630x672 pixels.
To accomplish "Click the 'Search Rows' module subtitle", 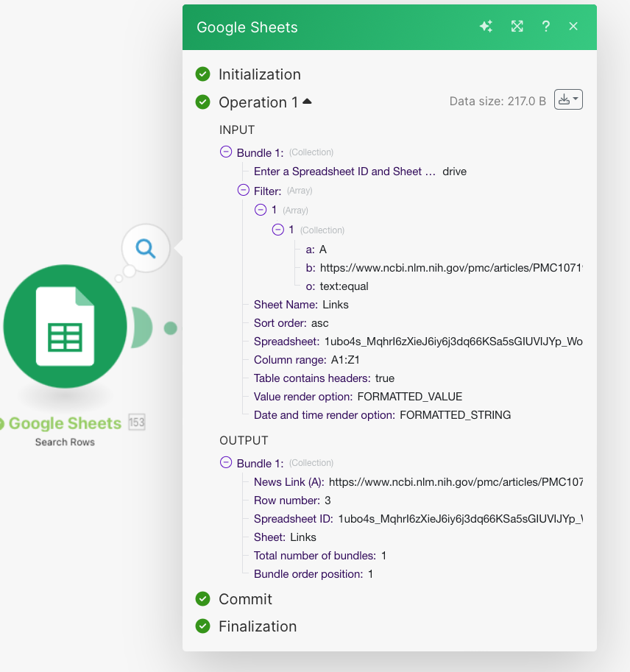I will point(65,442).
